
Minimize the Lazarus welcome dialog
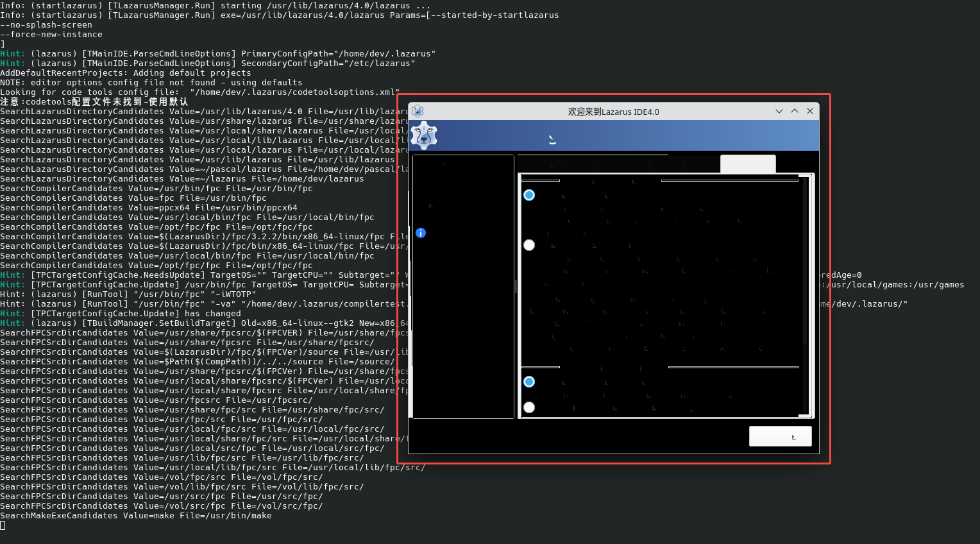point(779,111)
